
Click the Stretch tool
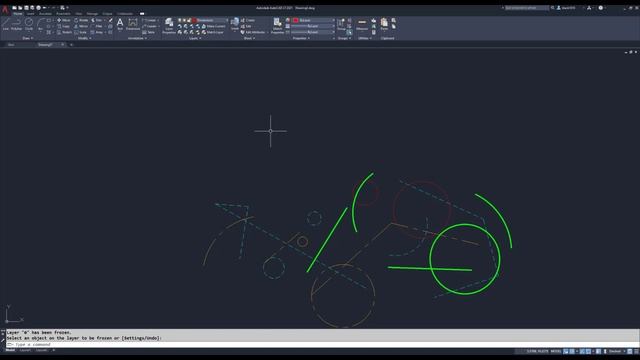[64, 32]
